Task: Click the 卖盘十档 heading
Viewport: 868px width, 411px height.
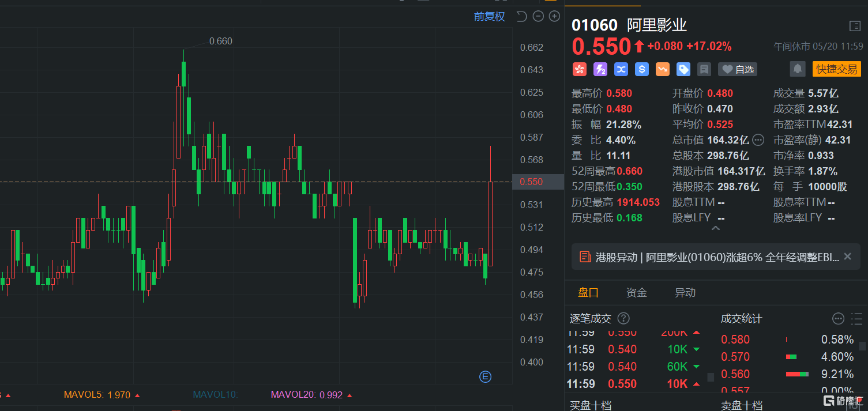Action: pyautogui.click(x=742, y=405)
